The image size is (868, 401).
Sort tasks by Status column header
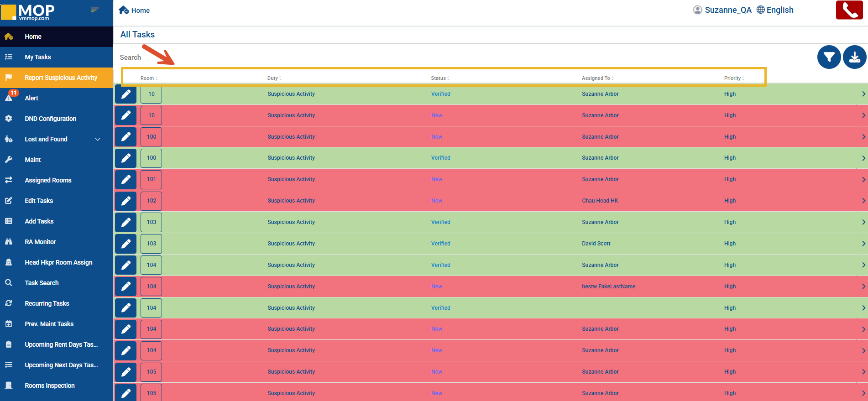tap(440, 78)
